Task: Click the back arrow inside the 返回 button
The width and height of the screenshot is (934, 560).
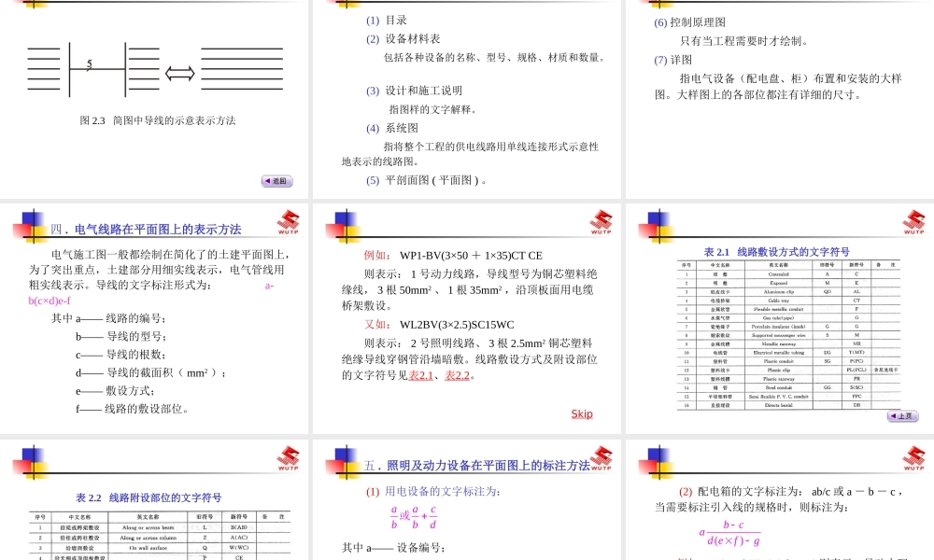Action: tap(267, 180)
